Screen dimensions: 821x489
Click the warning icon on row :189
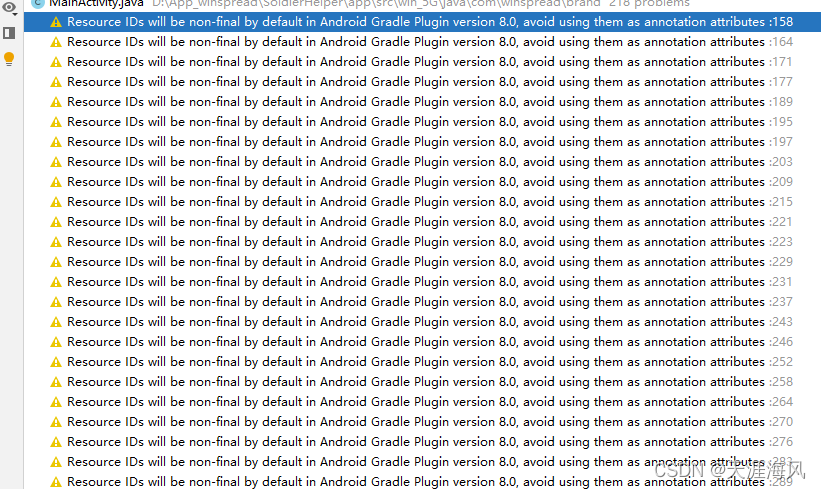pos(56,103)
